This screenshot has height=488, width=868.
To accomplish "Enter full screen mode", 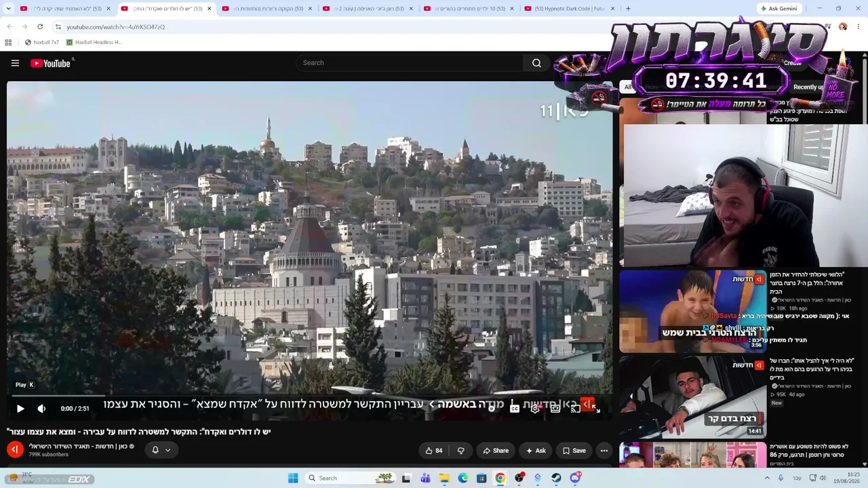I will click(595, 408).
